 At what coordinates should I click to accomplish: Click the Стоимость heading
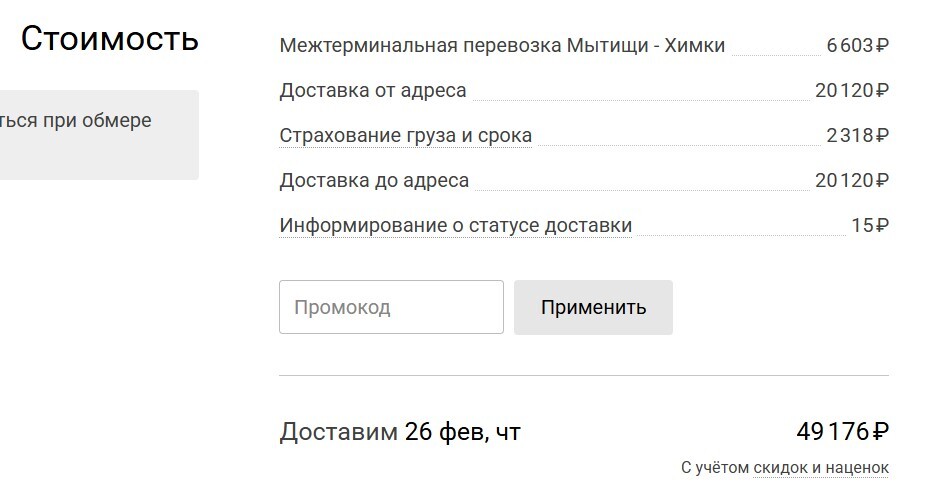[x=109, y=39]
